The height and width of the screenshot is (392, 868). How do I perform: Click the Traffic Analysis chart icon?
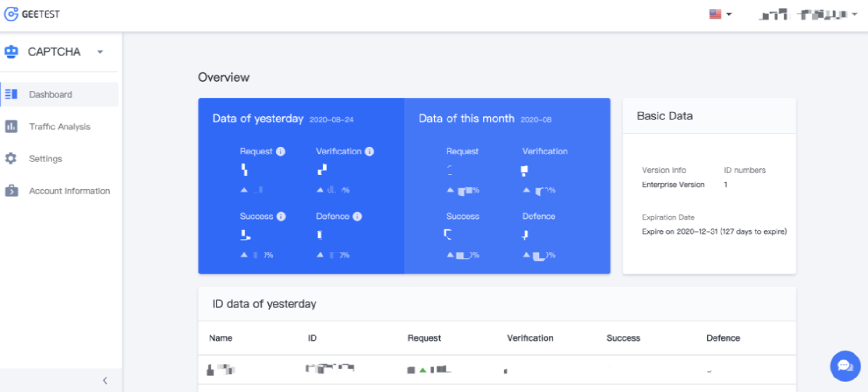tap(11, 126)
